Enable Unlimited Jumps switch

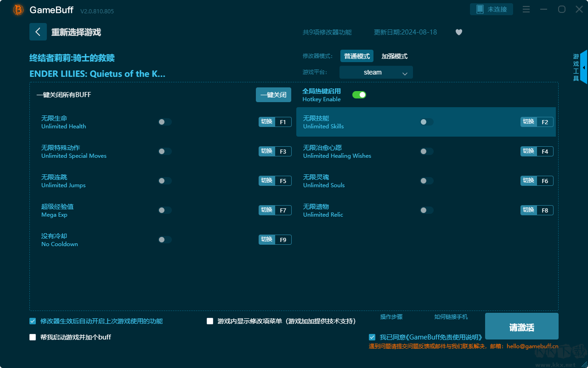[165, 181]
